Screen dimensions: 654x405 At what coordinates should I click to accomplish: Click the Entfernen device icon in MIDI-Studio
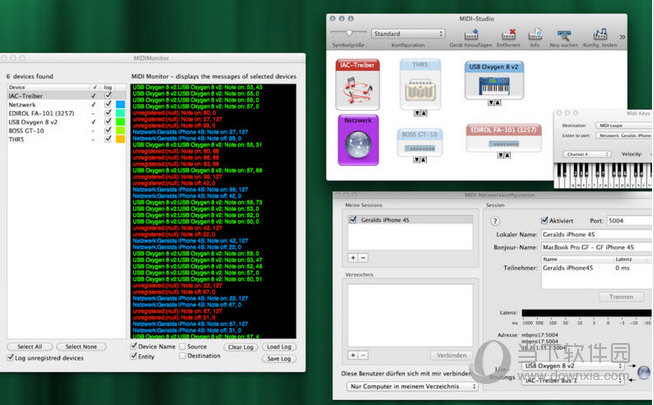(508, 35)
